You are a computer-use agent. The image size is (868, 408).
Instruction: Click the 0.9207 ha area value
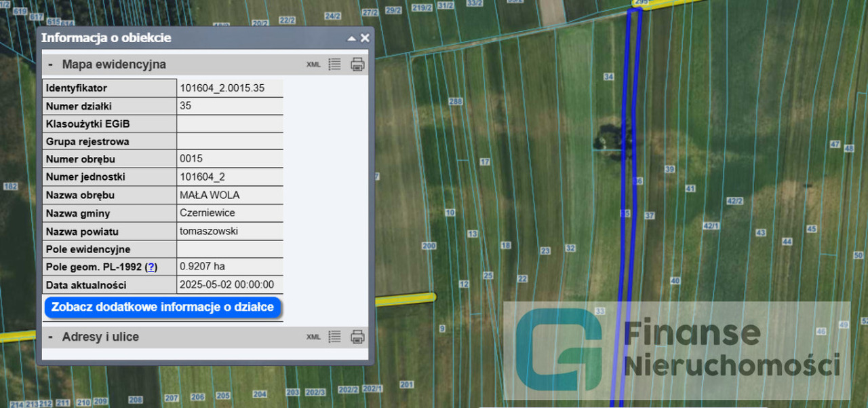point(202,267)
